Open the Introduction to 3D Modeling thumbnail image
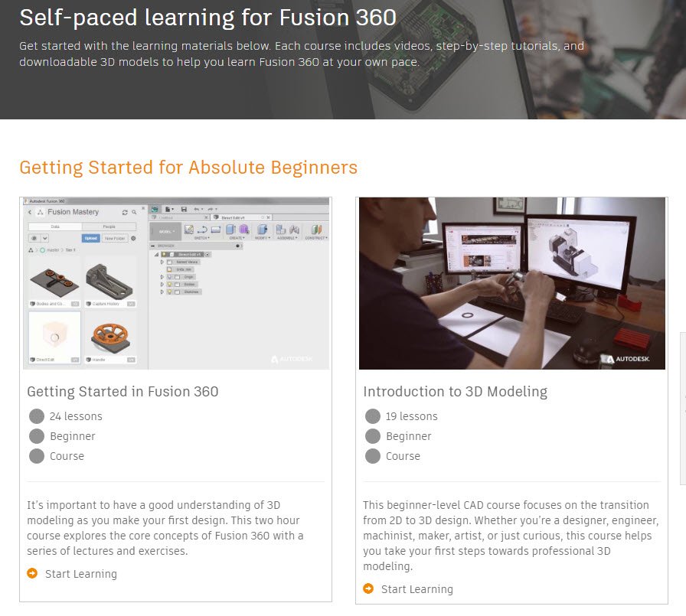The height and width of the screenshot is (616, 686). pyautogui.click(x=512, y=283)
